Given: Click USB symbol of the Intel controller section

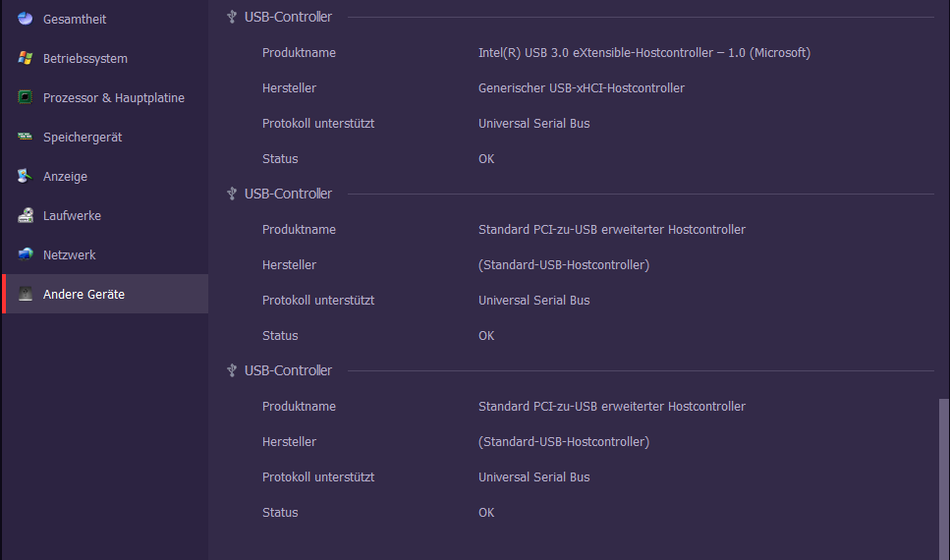Looking at the screenshot, I should (x=232, y=17).
